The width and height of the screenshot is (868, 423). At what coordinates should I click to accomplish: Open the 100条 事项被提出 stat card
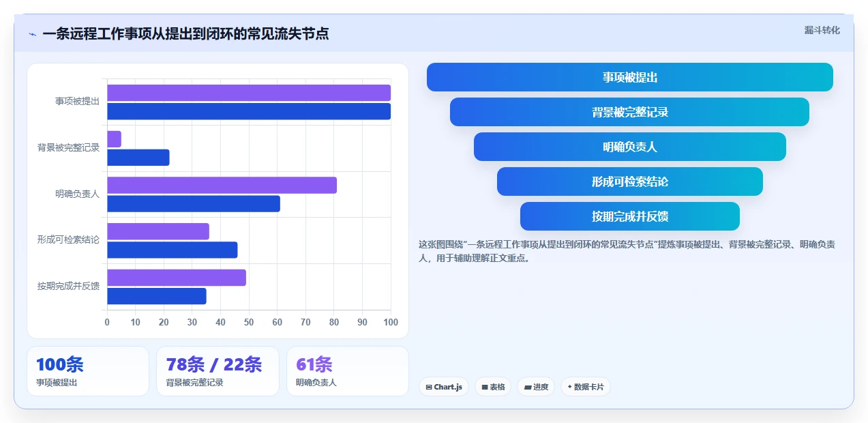tap(88, 371)
